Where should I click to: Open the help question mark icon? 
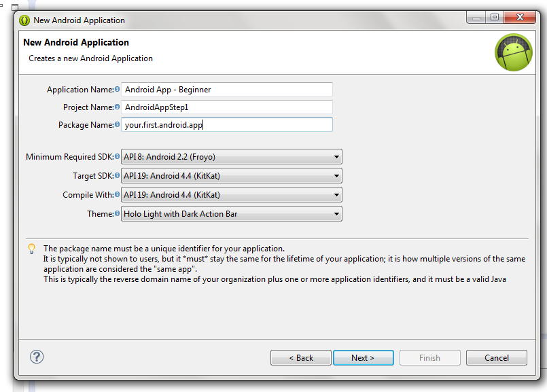[37, 357]
